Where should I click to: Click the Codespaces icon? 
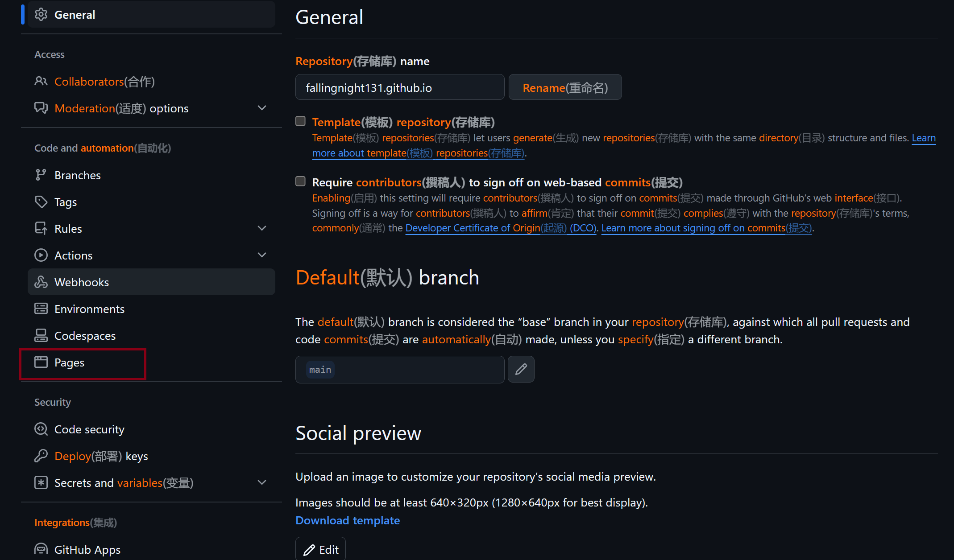click(x=41, y=336)
